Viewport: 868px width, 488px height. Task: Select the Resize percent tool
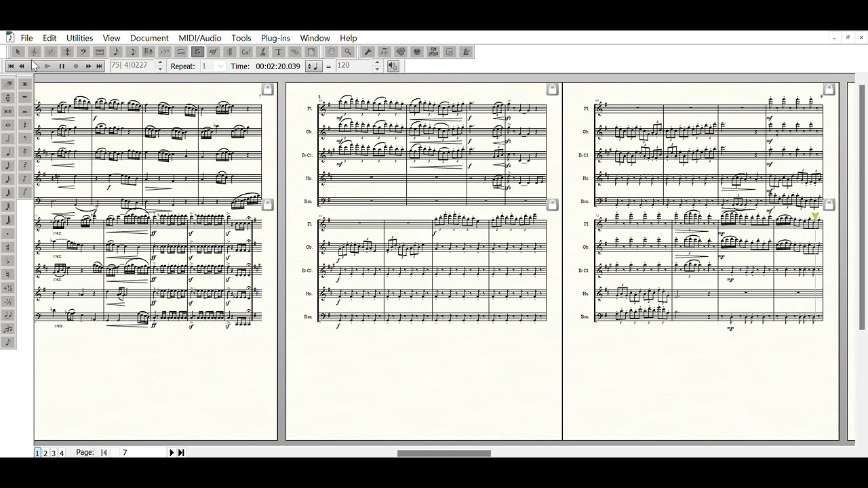point(295,52)
